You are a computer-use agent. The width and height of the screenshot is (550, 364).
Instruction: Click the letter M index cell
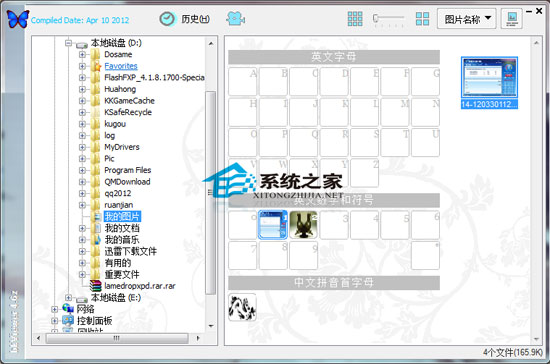tap(395, 112)
